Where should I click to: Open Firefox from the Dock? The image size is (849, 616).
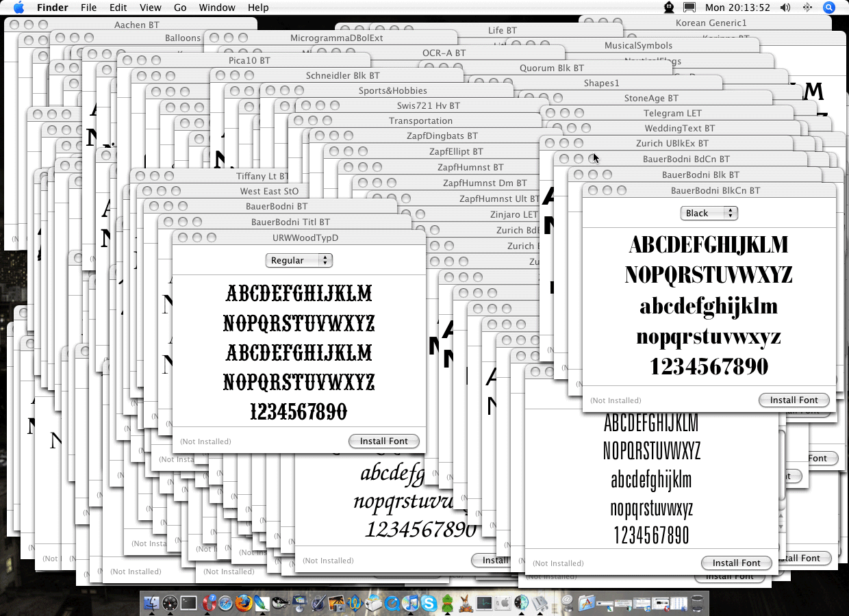coord(244,604)
